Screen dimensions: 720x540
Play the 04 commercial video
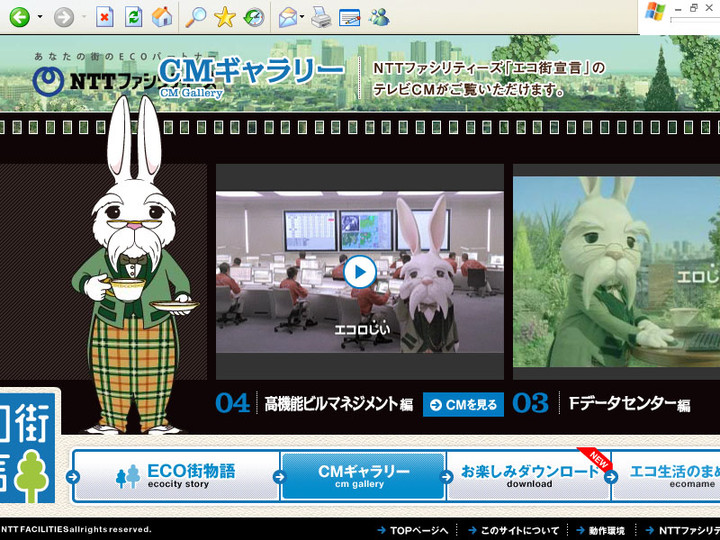click(x=360, y=272)
